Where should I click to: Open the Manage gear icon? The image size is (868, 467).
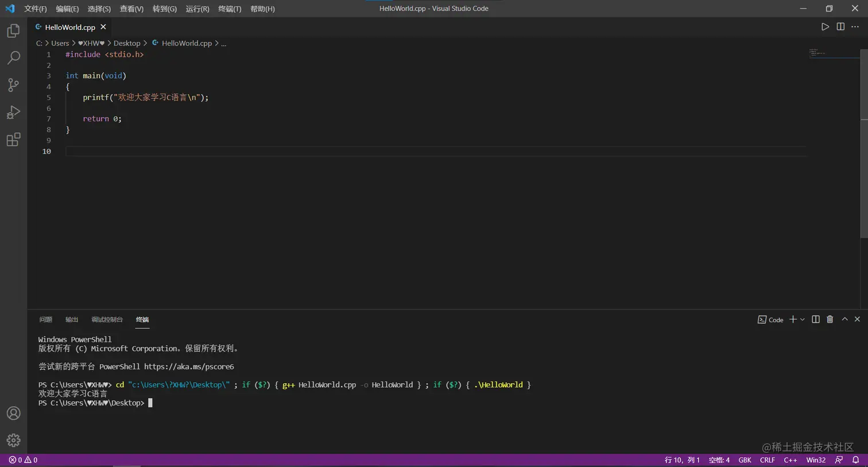coord(13,440)
